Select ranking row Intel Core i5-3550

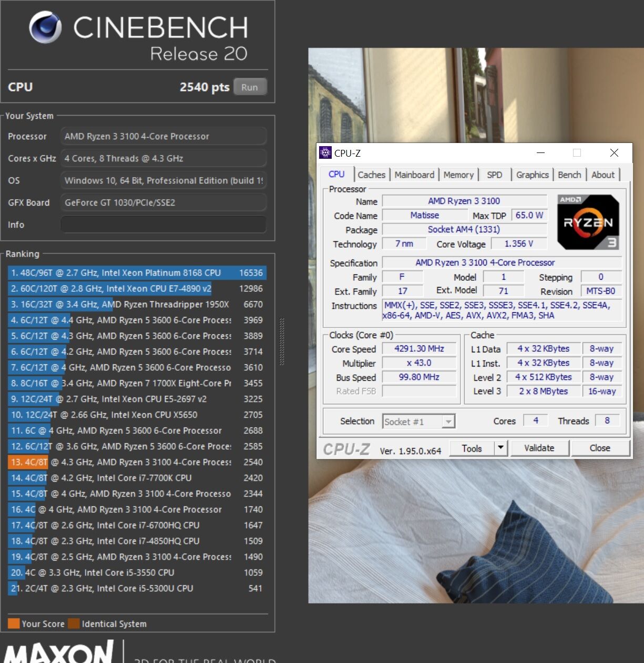pyautogui.click(x=137, y=573)
